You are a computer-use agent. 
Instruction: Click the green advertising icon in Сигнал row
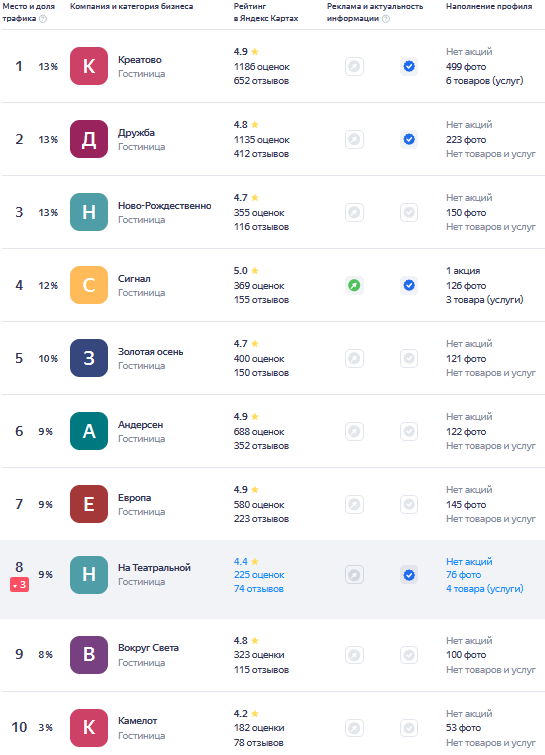(x=354, y=286)
